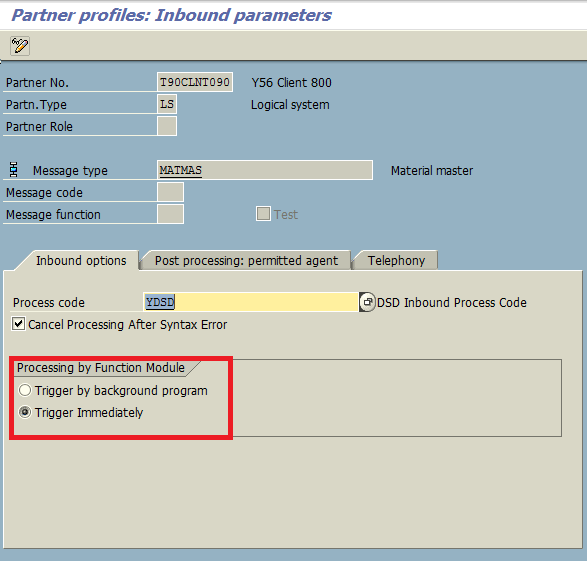587x561 pixels.
Task: Click the Message function field
Action: coord(170,214)
